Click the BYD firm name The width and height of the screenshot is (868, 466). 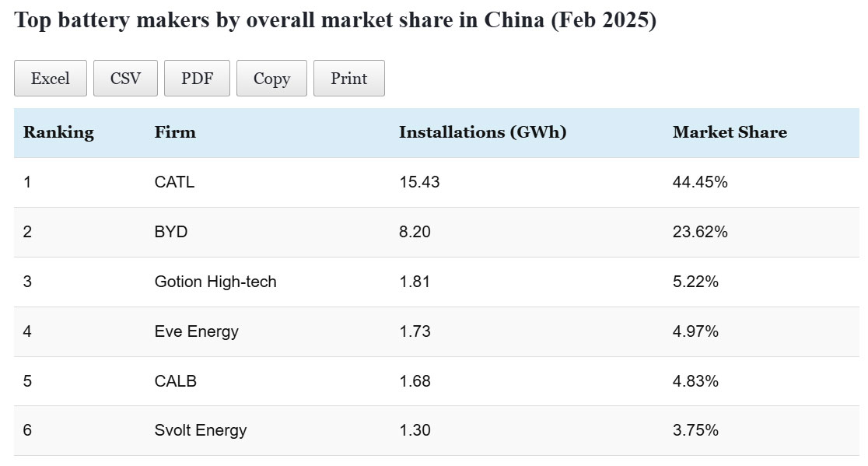pos(171,232)
